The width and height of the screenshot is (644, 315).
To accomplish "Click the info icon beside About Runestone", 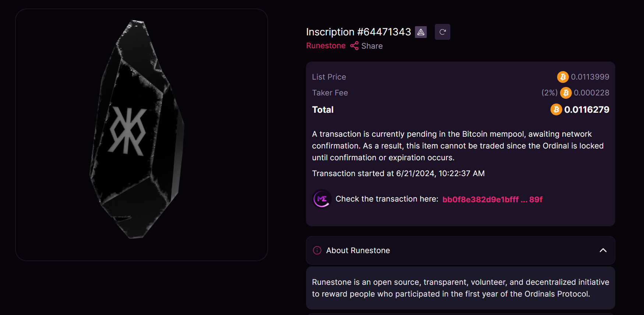I will 317,251.
